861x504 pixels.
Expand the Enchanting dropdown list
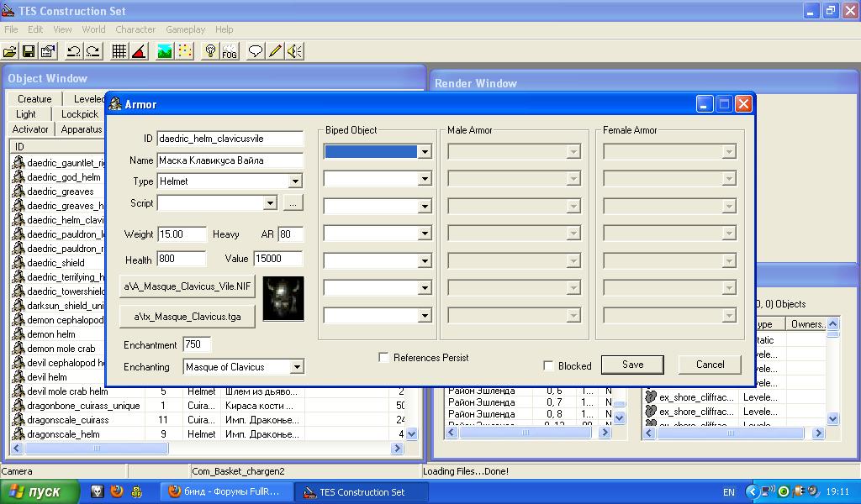coord(296,367)
